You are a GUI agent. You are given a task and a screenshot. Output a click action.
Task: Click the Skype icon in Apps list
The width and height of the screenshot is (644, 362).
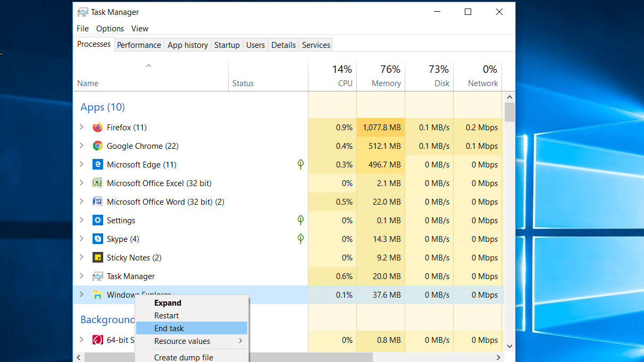click(97, 239)
